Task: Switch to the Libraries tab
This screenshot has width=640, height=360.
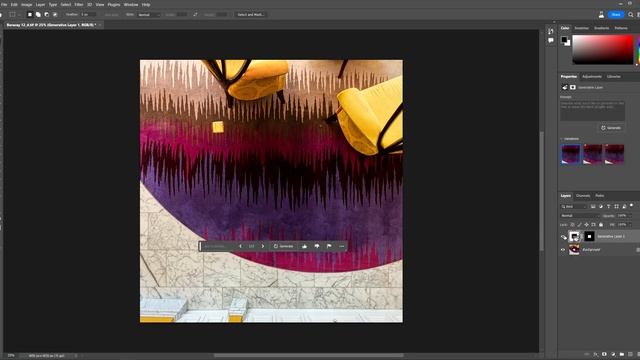Action: (613, 77)
